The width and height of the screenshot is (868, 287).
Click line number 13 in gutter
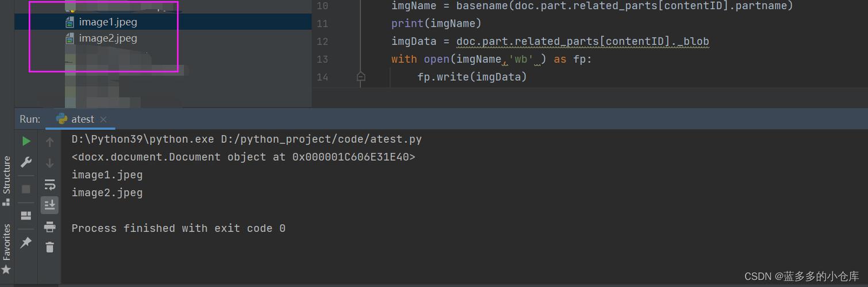tap(322, 59)
